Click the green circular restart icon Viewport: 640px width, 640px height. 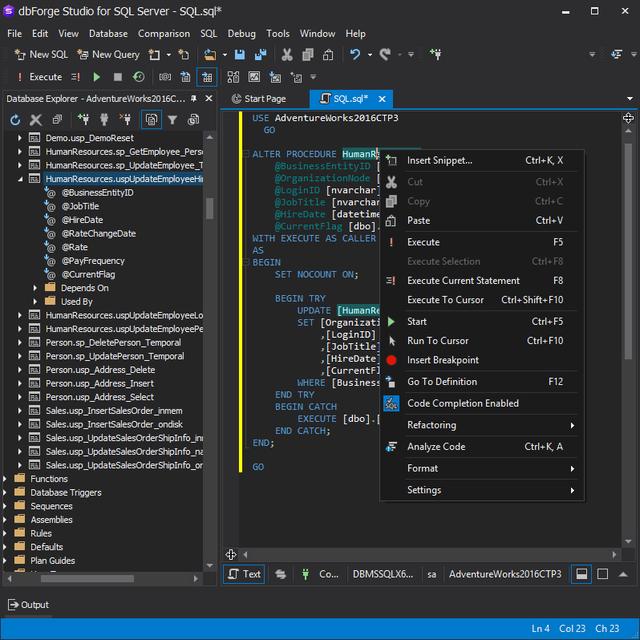139,77
